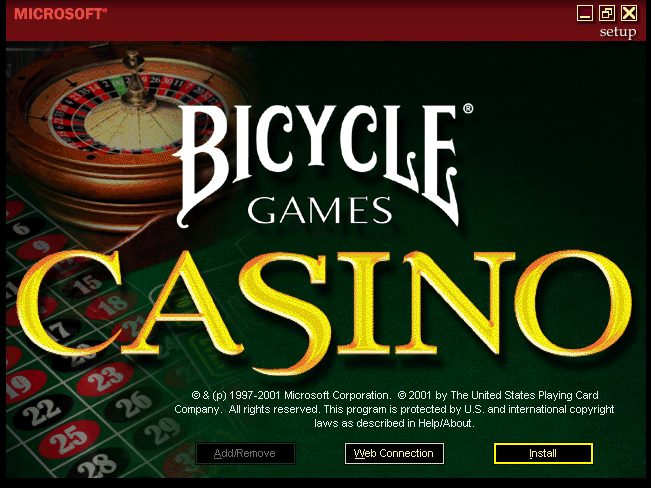Click the registered trademark symbol beside Bicycle
The image size is (651, 488).
468,109
